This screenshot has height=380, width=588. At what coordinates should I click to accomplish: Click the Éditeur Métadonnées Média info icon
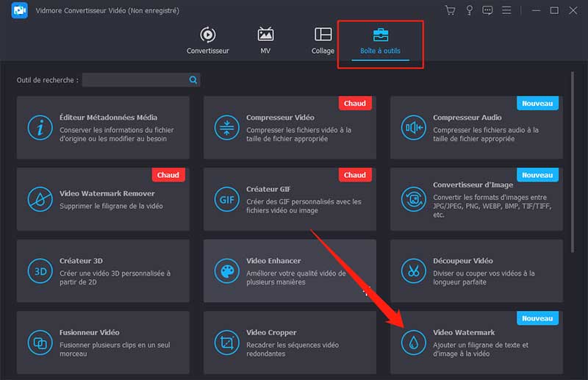tap(40, 128)
